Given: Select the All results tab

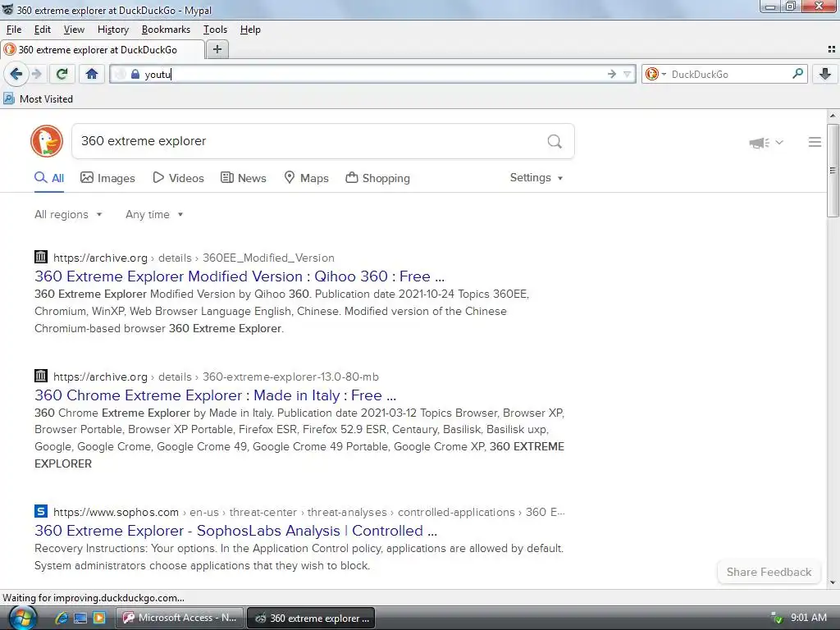Looking at the screenshot, I should tap(49, 178).
